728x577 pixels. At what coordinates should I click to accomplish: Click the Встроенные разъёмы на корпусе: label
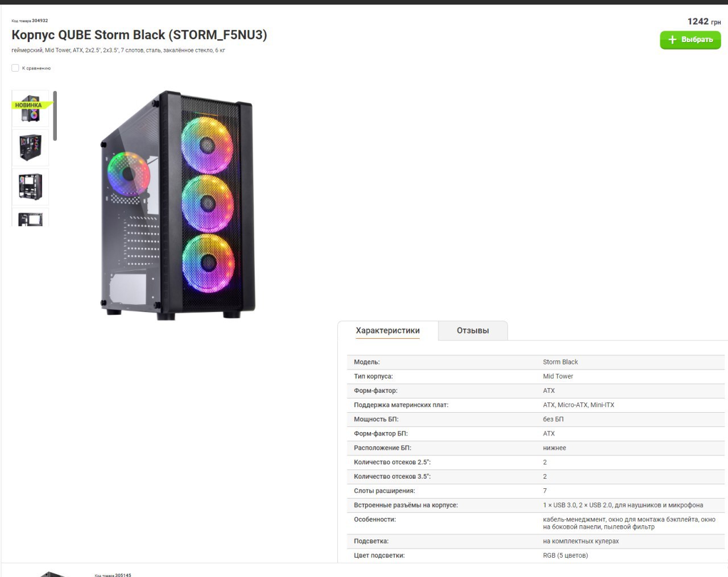click(x=406, y=505)
